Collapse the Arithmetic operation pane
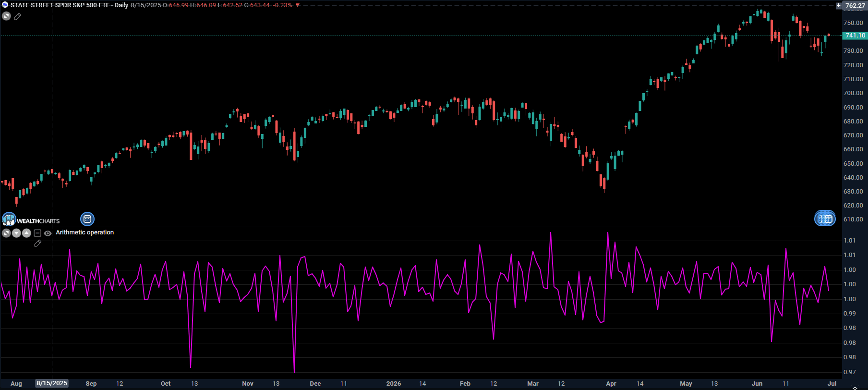Screen dimensions: 868x390 tap(37, 233)
